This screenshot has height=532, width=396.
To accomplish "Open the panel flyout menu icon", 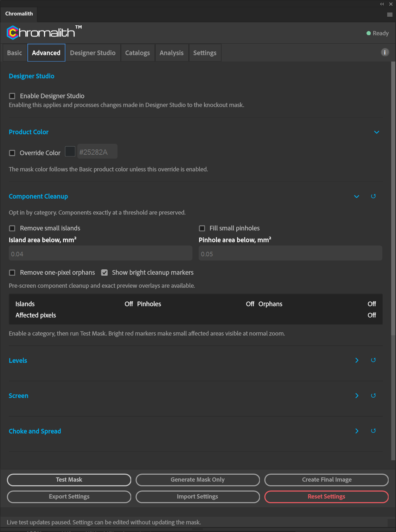I will (x=390, y=15).
